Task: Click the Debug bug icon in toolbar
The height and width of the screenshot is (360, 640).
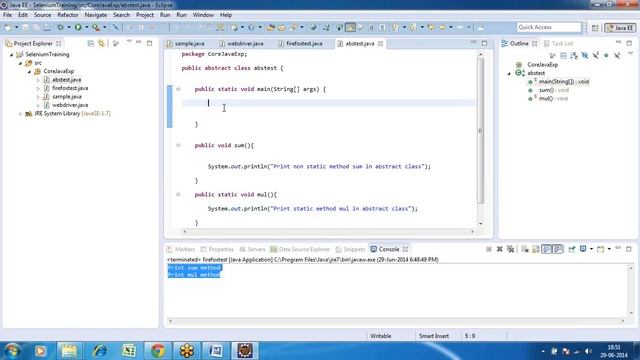Action: [60, 27]
